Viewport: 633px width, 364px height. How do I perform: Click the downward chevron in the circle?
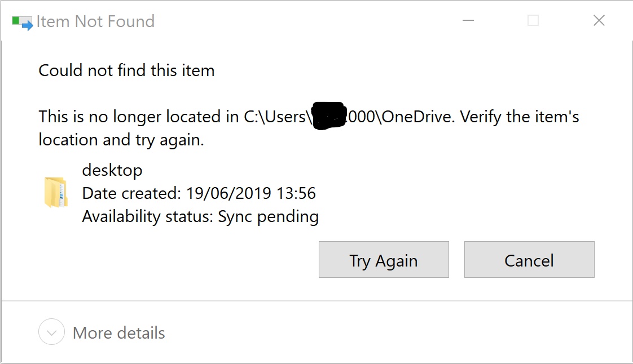click(51, 332)
